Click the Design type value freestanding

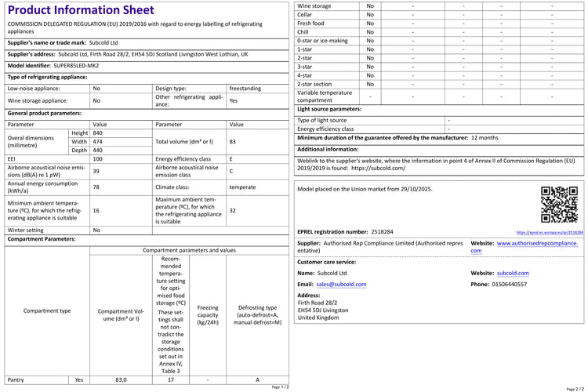(x=245, y=89)
